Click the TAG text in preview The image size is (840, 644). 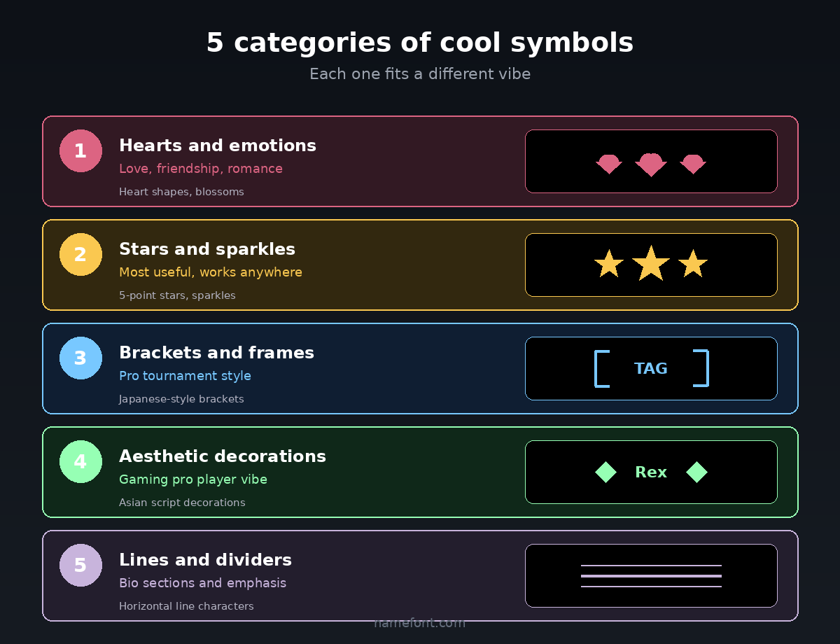pos(651,368)
